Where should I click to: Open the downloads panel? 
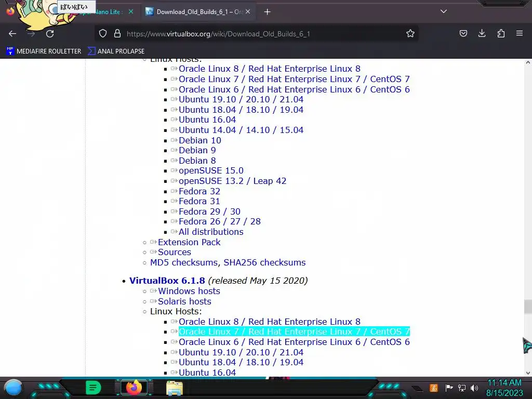click(482, 34)
